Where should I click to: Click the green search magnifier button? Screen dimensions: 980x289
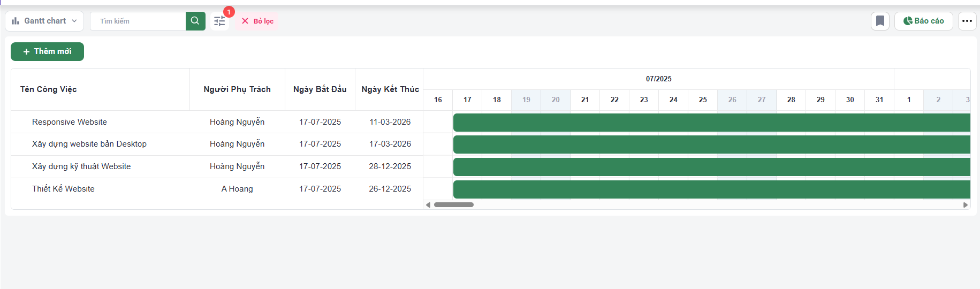[195, 21]
